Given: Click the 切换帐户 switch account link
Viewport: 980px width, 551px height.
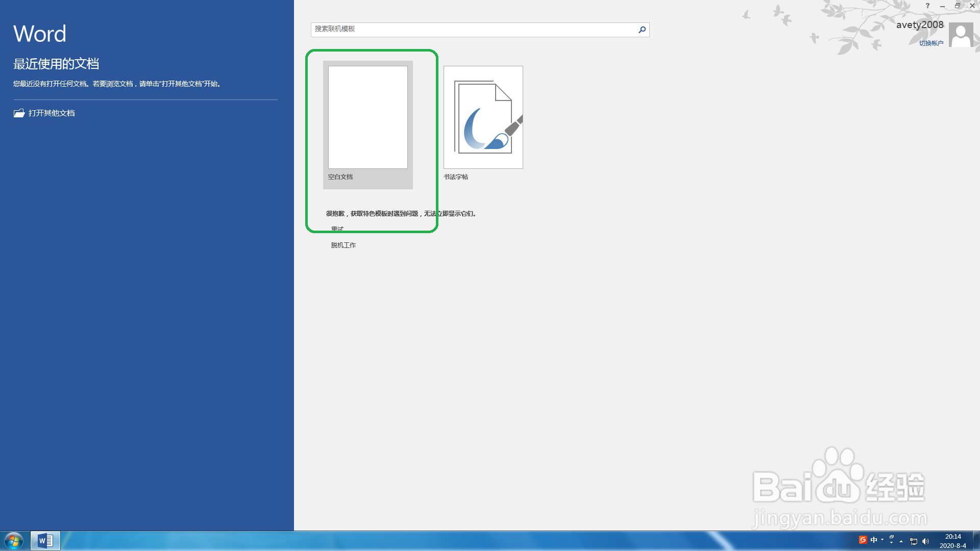Looking at the screenshot, I should click(x=931, y=43).
